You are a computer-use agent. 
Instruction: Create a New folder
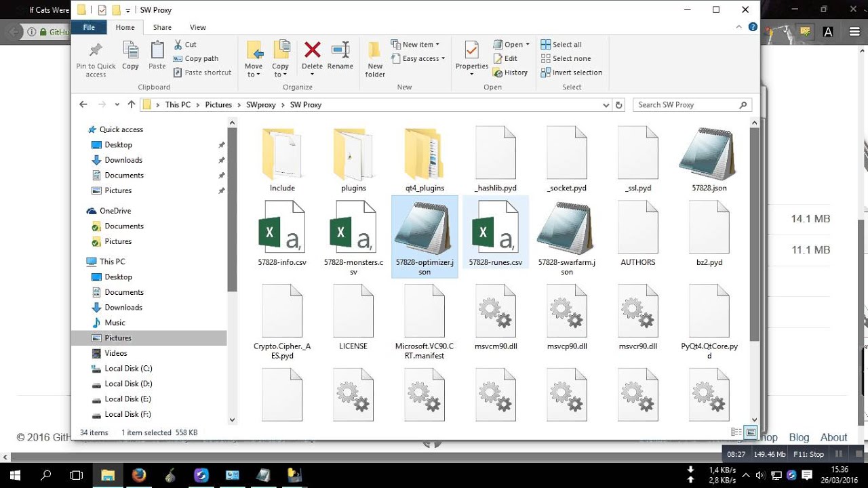[x=375, y=60]
